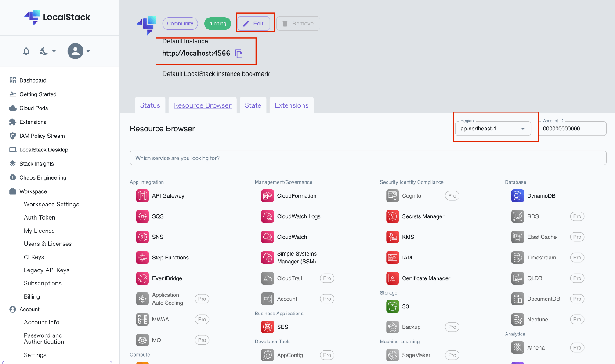The height and width of the screenshot is (364, 615).
Task: Open the RDS service icon
Action: (518, 216)
